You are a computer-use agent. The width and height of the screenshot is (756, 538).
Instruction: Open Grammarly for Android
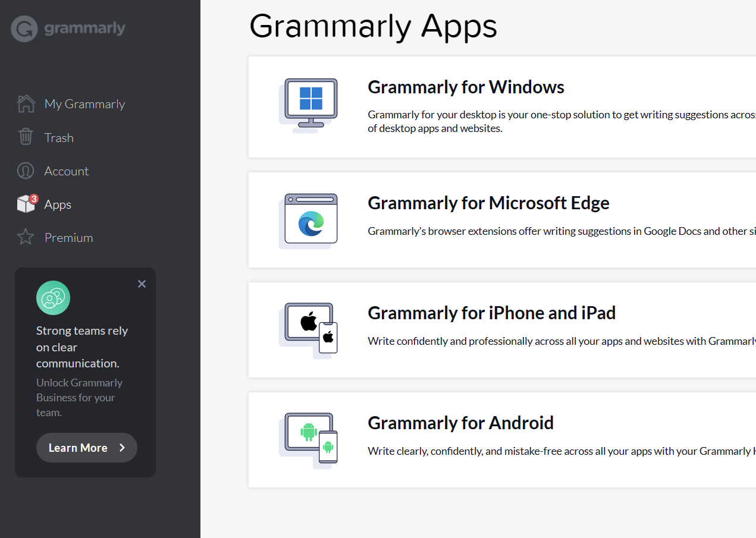point(460,423)
